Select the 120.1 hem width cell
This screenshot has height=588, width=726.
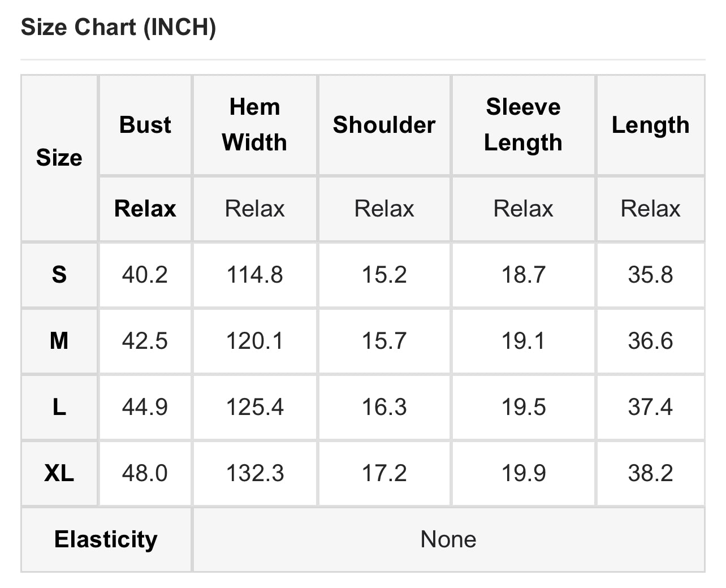(254, 341)
